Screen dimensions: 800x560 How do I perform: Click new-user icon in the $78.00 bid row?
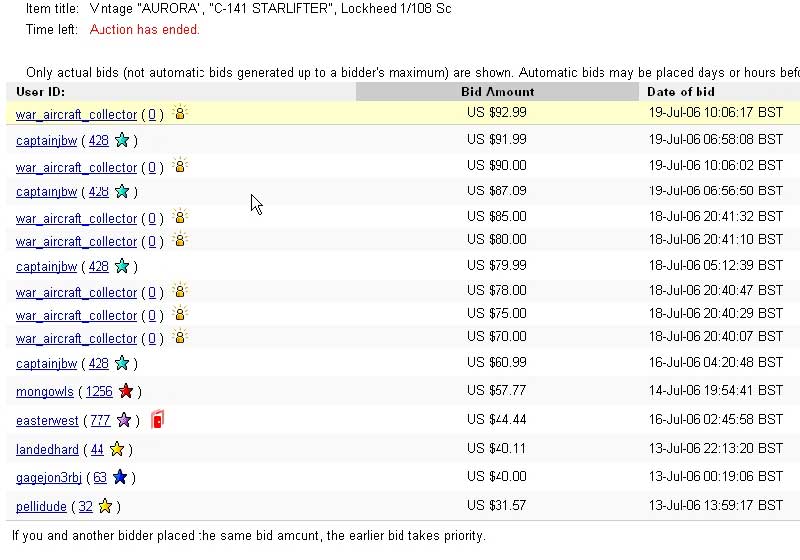click(180, 290)
